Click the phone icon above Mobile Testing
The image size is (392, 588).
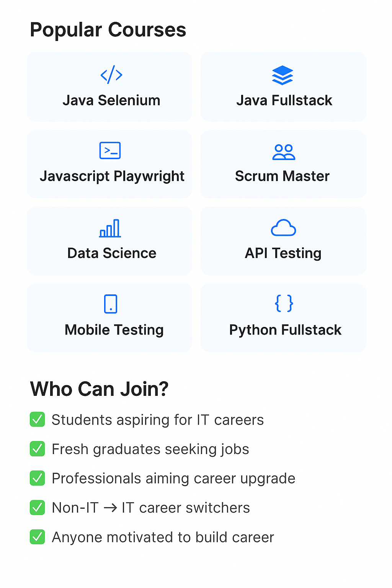click(x=111, y=304)
